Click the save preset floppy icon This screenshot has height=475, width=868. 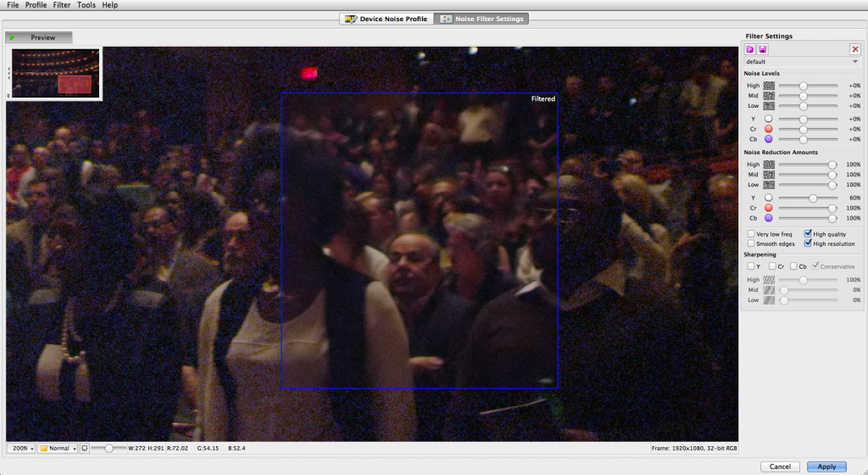click(x=762, y=50)
